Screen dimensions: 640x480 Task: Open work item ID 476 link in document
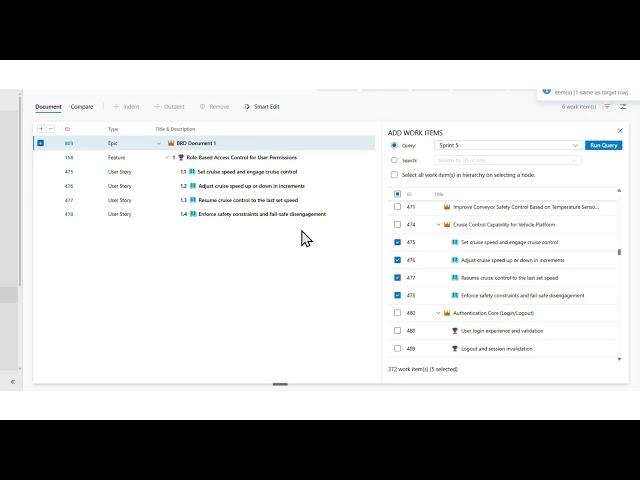69,186
